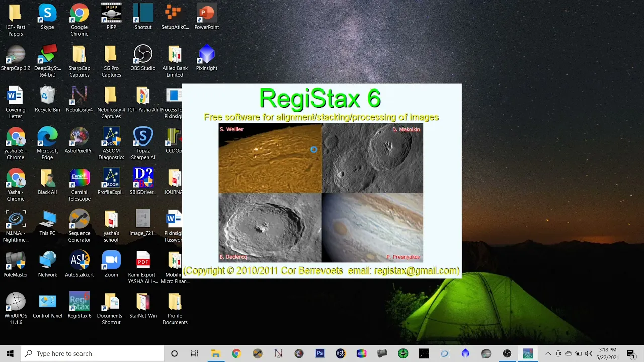
Task: Open the WinJUPOS 11.1.6 desktop shortcut
Action: pyautogui.click(x=16, y=308)
